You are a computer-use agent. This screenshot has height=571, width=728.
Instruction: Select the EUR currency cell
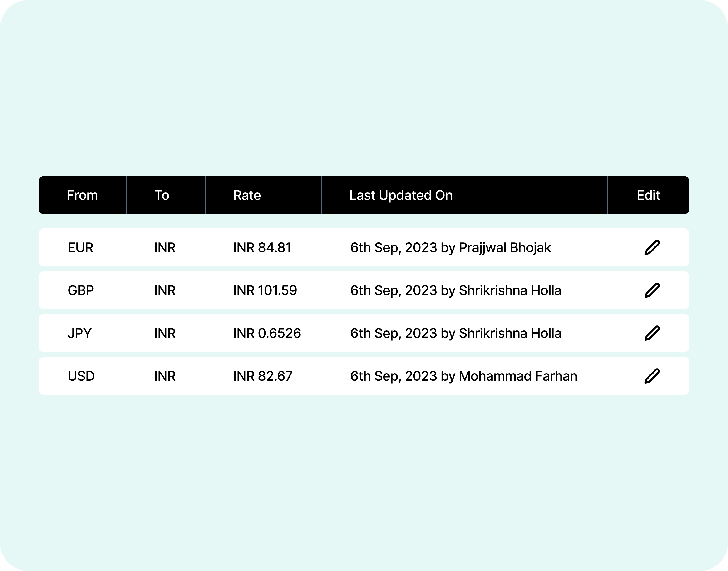pyautogui.click(x=81, y=248)
